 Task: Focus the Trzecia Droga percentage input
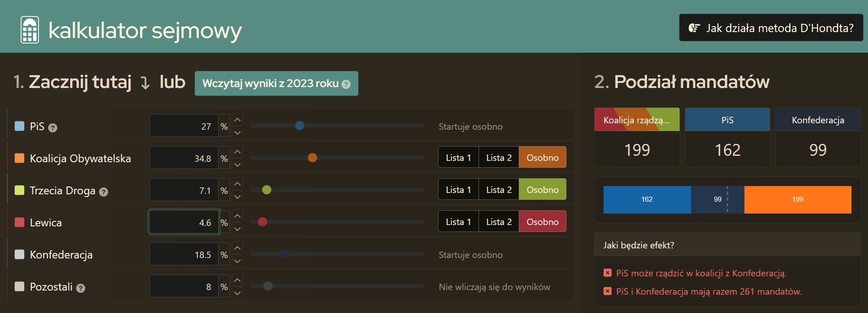184,190
